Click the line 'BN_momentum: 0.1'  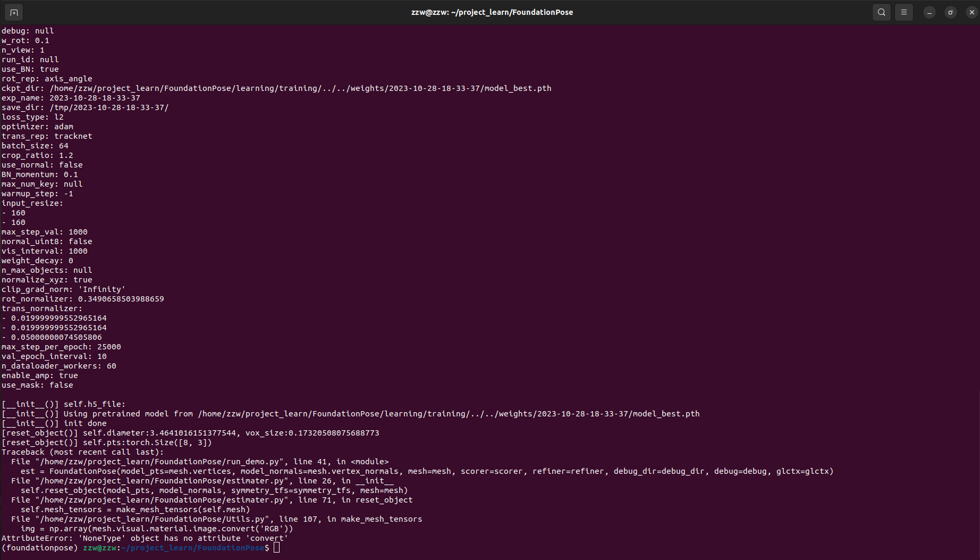(40, 174)
